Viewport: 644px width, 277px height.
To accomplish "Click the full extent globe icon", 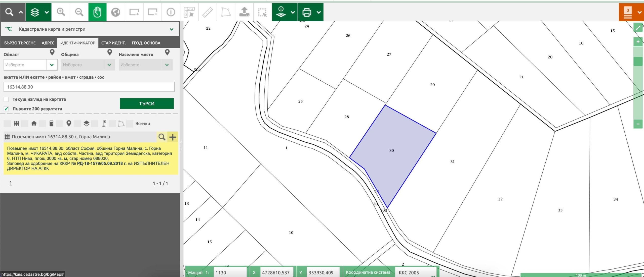I will pos(116,12).
